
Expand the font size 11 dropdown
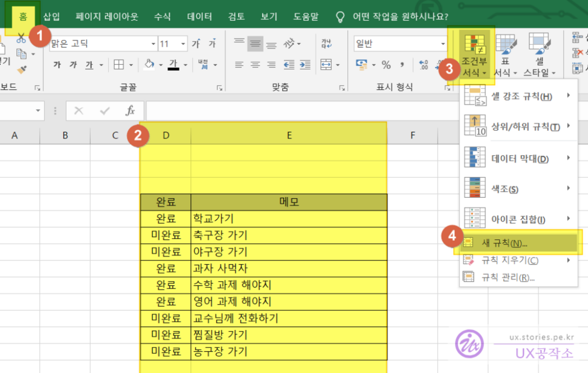(183, 44)
